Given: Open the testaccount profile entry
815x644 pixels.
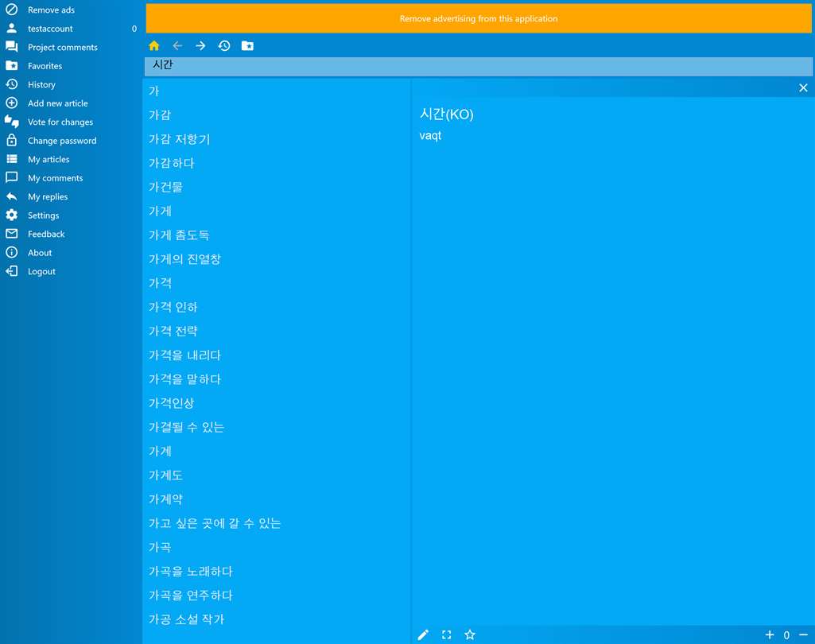Looking at the screenshot, I should [71, 28].
